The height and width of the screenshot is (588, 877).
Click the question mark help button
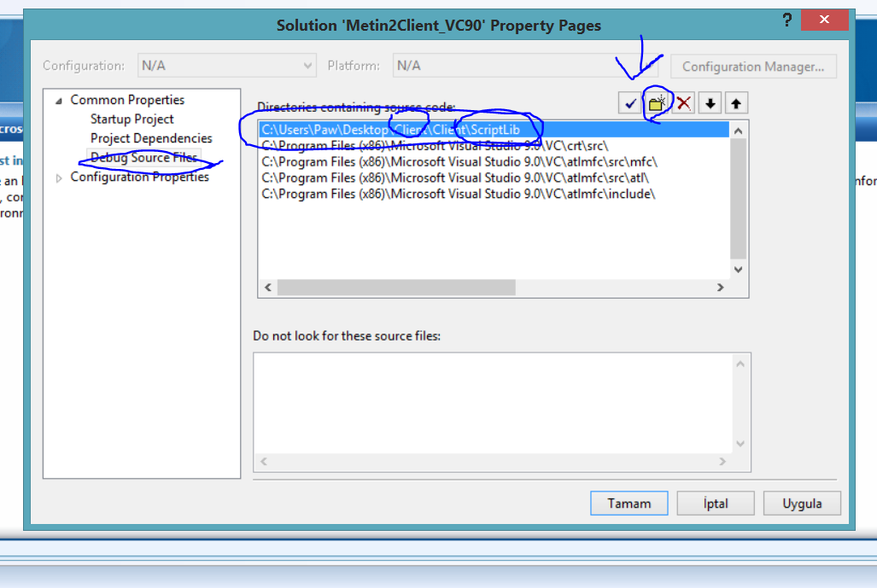click(x=787, y=20)
